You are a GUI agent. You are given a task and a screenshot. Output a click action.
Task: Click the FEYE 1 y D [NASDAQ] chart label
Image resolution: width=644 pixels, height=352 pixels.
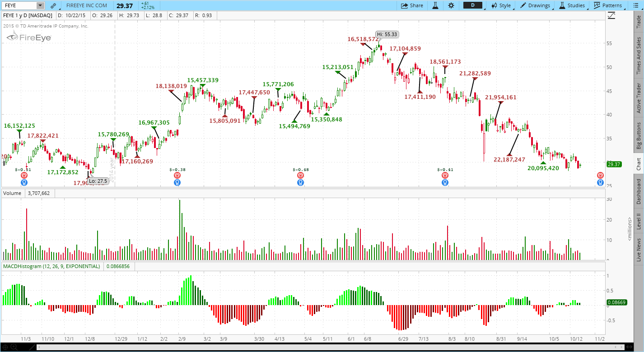click(28, 15)
